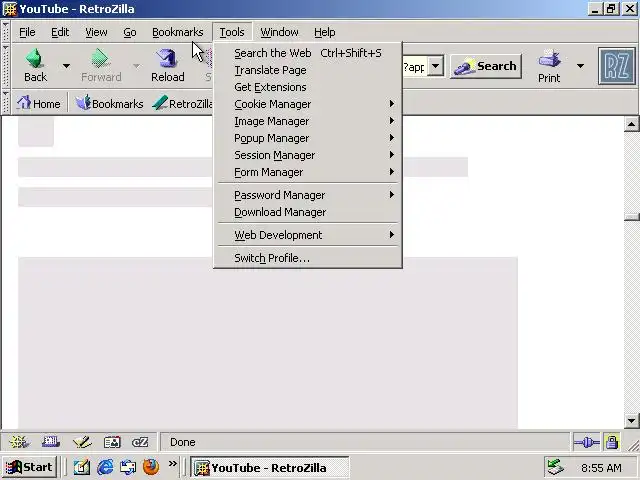
Task: Expand the Image Manager submenu
Action: (x=308, y=121)
